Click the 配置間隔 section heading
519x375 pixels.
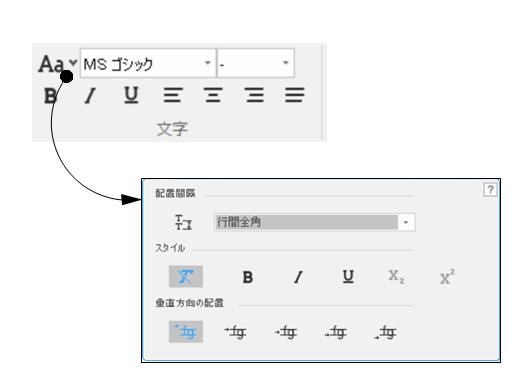click(175, 193)
